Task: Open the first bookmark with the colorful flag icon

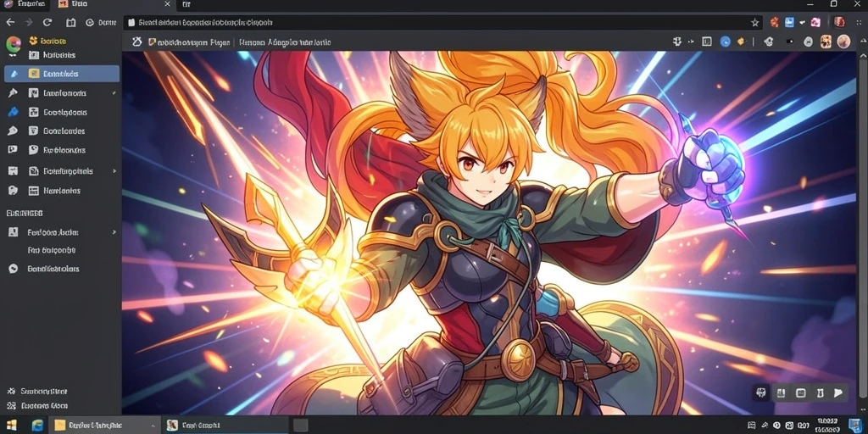Action: click(x=189, y=42)
